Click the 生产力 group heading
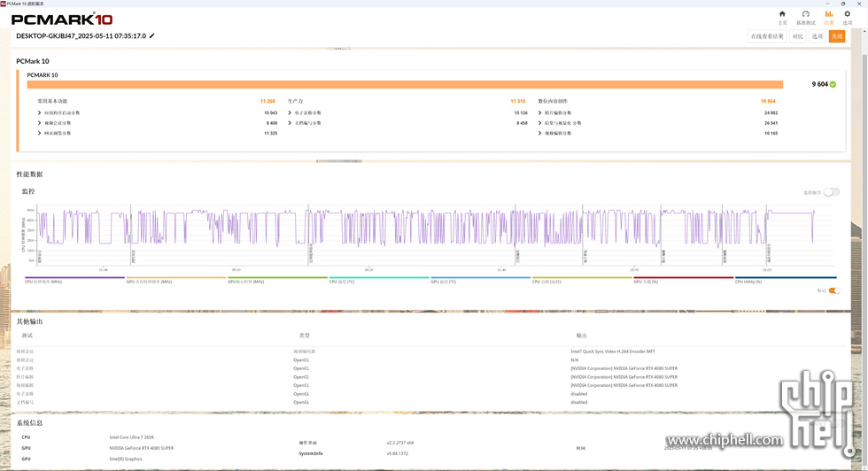This screenshot has width=868, height=471. coord(295,101)
